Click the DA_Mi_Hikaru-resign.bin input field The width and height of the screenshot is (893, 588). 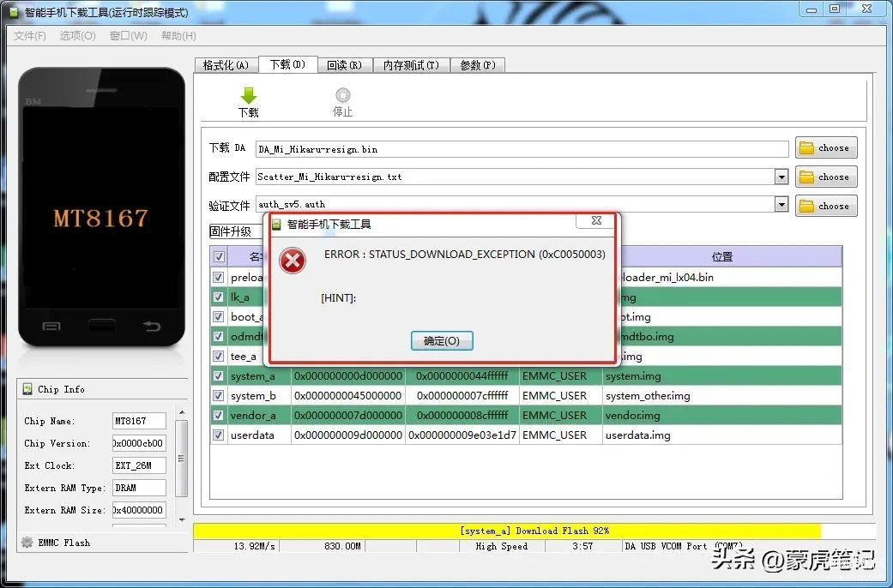522,149
